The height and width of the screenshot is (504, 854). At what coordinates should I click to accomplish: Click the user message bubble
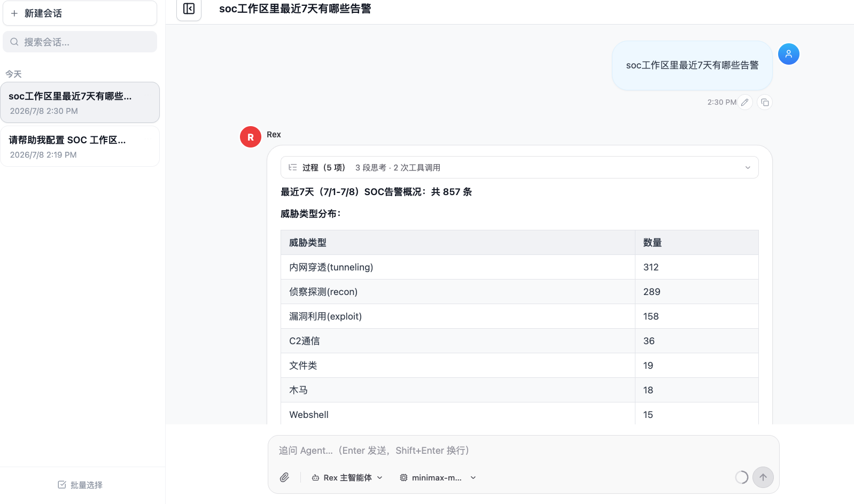coord(692,65)
